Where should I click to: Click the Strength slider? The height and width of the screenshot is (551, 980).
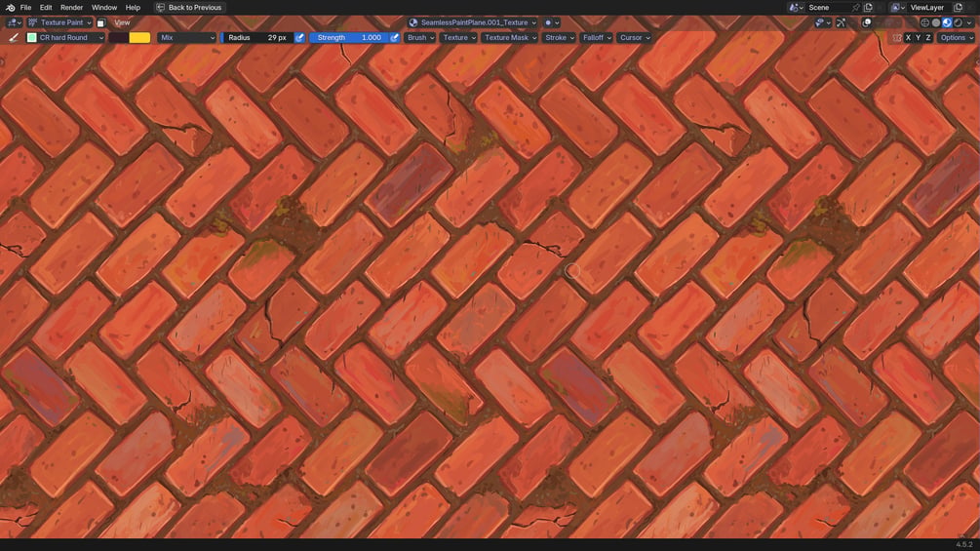[x=349, y=37]
